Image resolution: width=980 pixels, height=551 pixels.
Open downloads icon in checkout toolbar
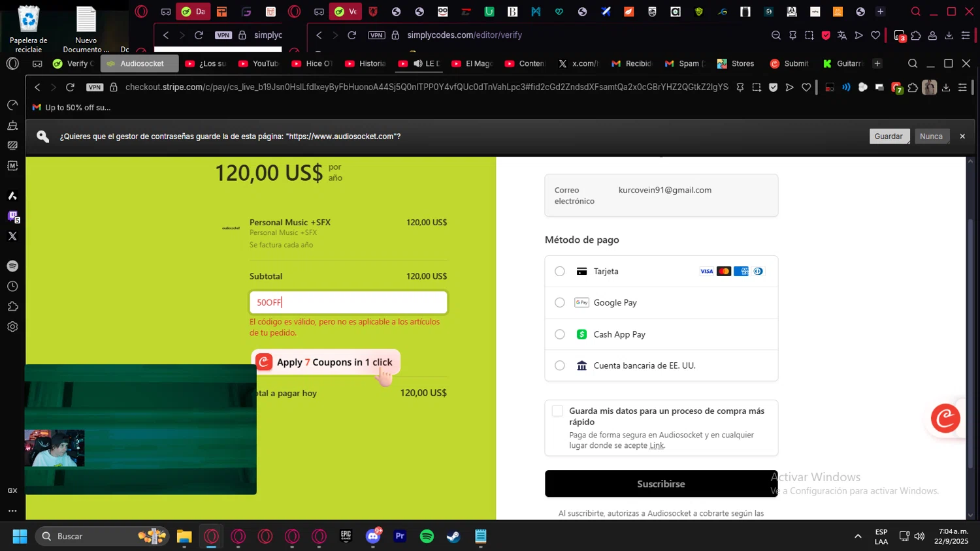pyautogui.click(x=946, y=87)
